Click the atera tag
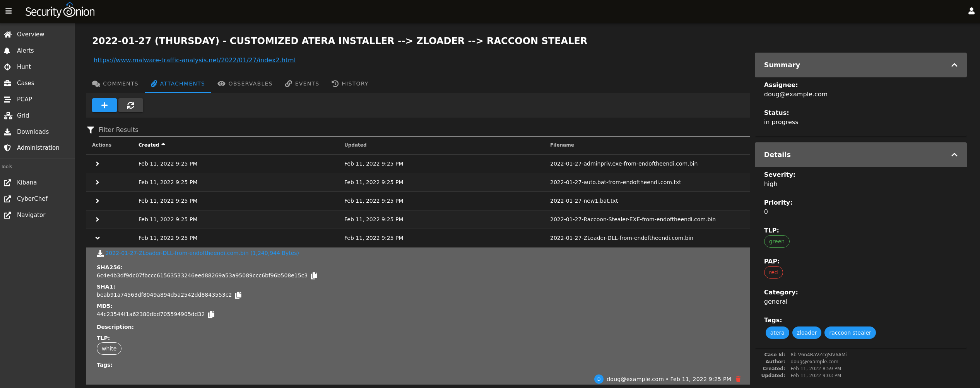The height and width of the screenshot is (388, 980). (x=777, y=333)
